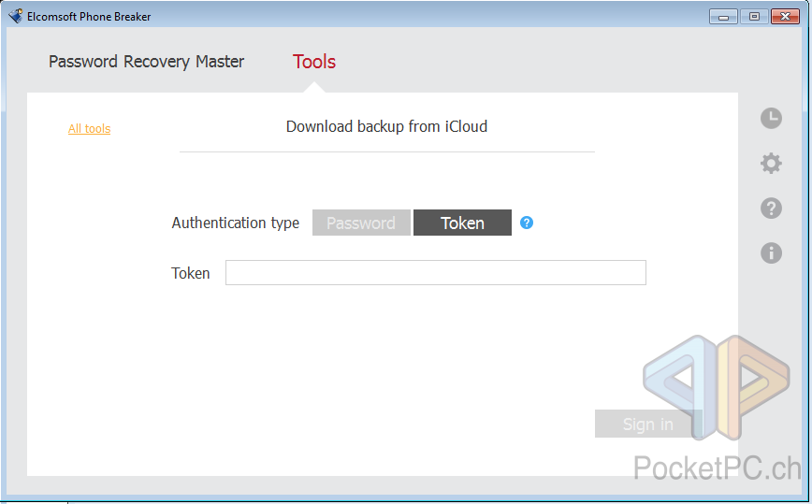This screenshot has height=504, width=812.
Task: Open the history clock icon
Action: coord(771,119)
